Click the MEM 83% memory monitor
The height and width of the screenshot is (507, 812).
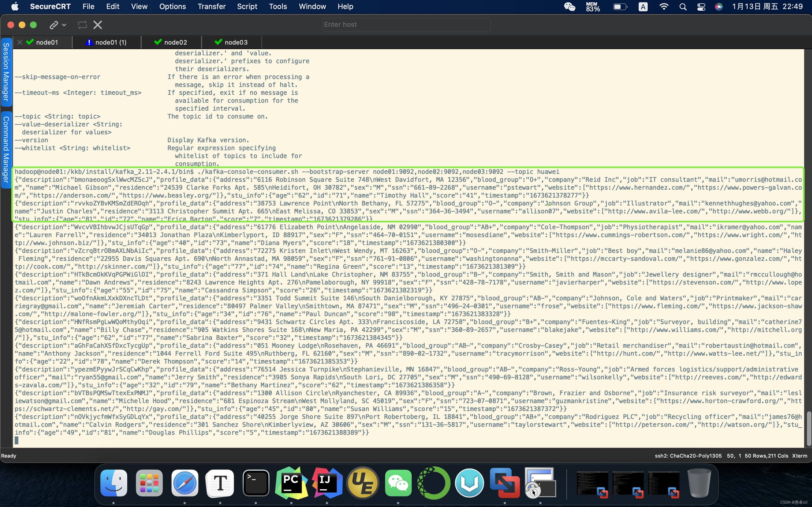pyautogui.click(x=593, y=6)
